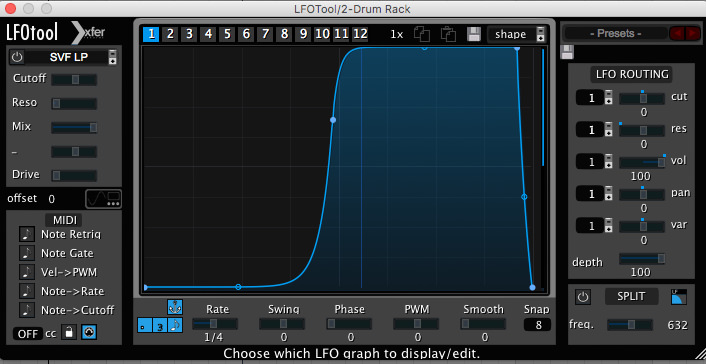The width and height of the screenshot is (706, 364).
Task: Enable Note->Rate
Action: (x=27, y=291)
